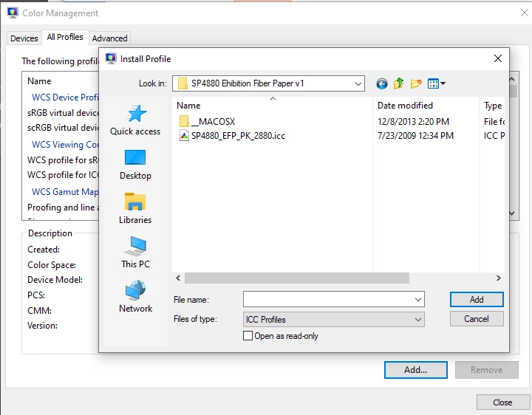This screenshot has height=415, width=532.
Task: Switch to the All Profiles tab
Action: coord(65,37)
